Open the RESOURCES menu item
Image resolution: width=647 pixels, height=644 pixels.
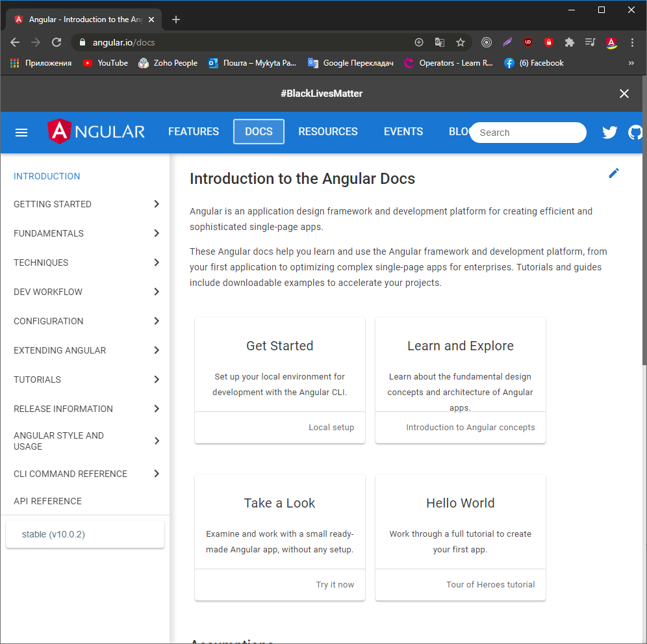point(328,132)
